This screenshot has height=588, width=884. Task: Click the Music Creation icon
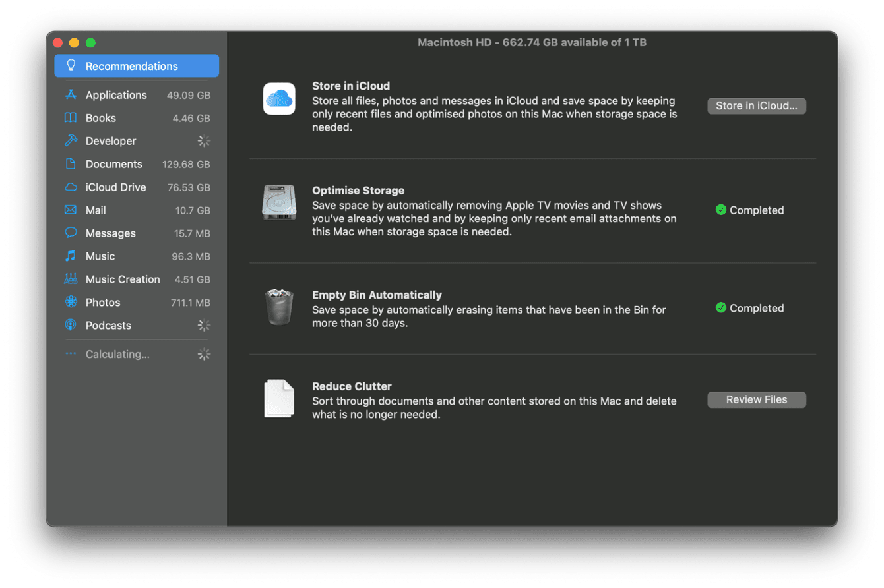pyautogui.click(x=71, y=279)
